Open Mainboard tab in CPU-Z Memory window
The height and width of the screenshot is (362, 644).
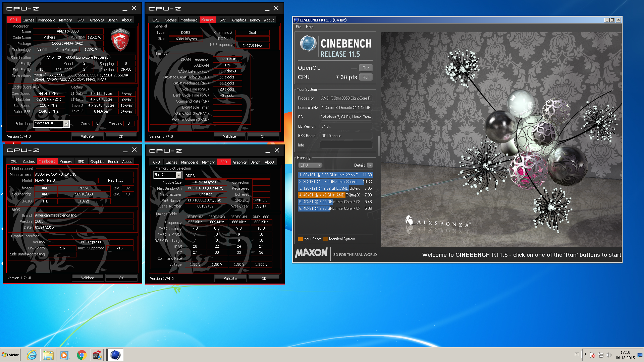(x=189, y=20)
